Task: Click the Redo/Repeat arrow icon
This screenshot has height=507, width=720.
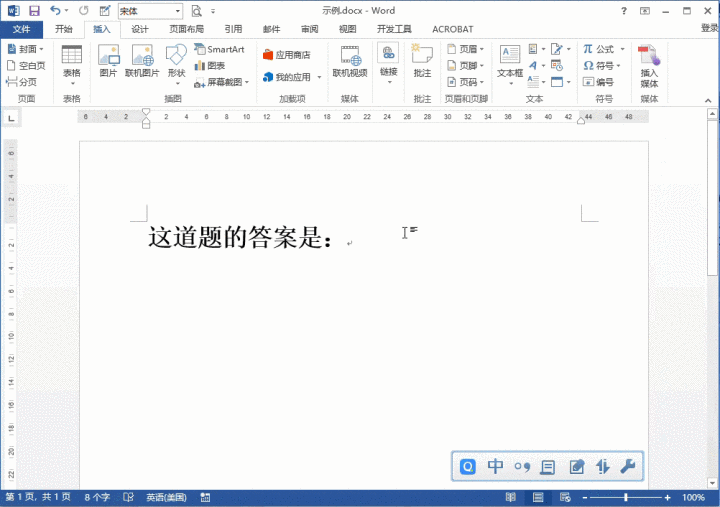Action: [84, 11]
